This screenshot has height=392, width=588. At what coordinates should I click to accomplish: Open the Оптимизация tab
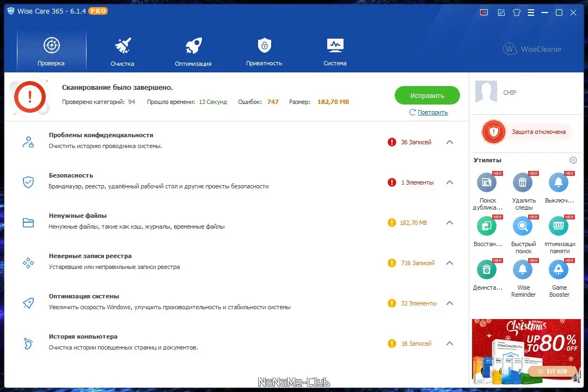pos(193,51)
